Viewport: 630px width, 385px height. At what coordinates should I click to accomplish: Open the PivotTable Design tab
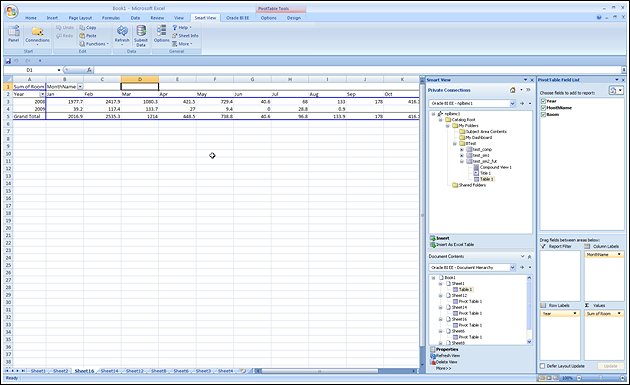[x=294, y=18]
